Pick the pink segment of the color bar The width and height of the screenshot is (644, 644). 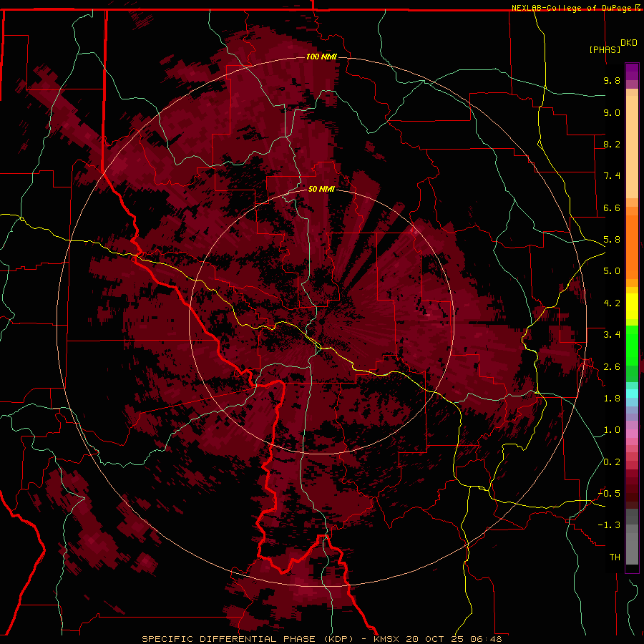click(632, 434)
